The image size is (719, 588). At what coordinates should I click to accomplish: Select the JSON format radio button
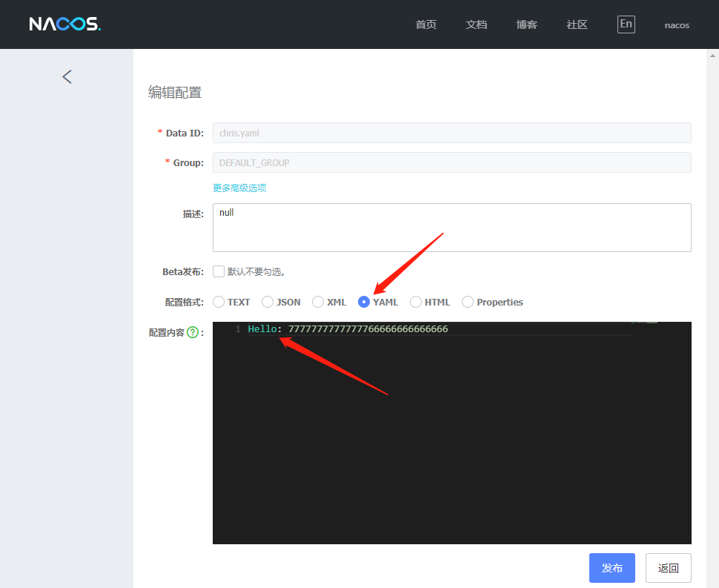[268, 302]
